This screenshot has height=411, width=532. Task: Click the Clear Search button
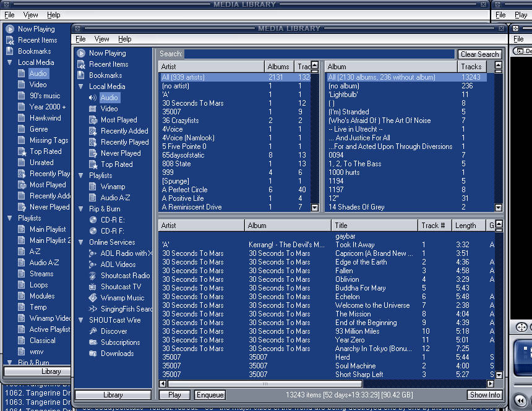point(480,54)
